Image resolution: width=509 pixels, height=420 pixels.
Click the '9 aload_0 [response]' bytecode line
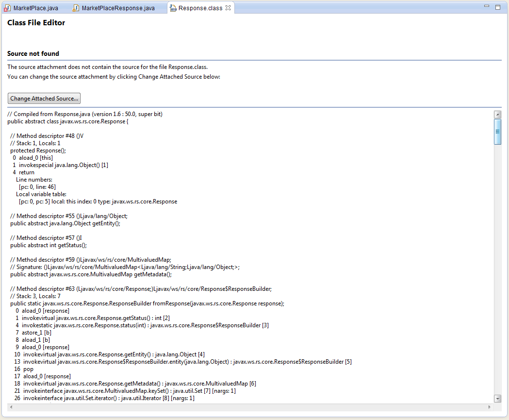point(42,347)
